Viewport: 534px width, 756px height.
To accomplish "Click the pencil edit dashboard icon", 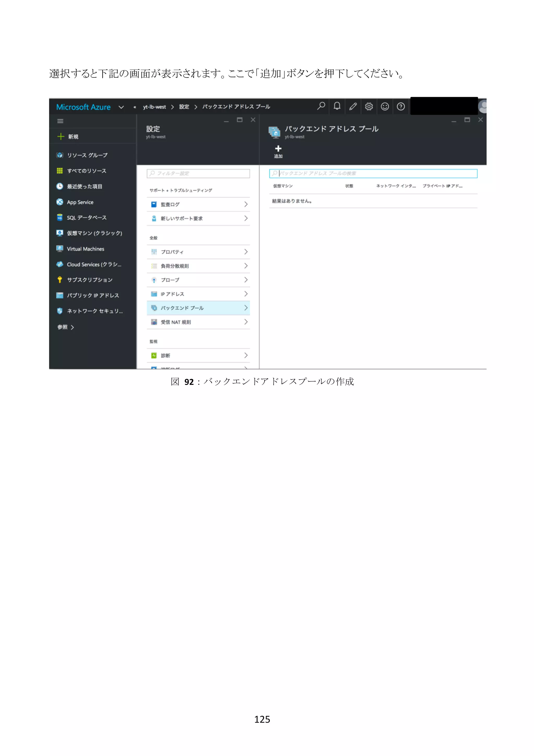I will [x=353, y=106].
